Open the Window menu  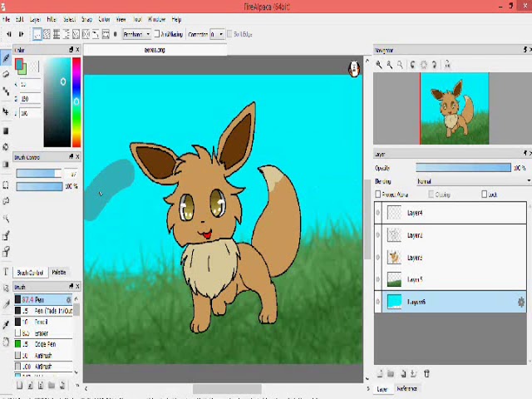pos(156,19)
